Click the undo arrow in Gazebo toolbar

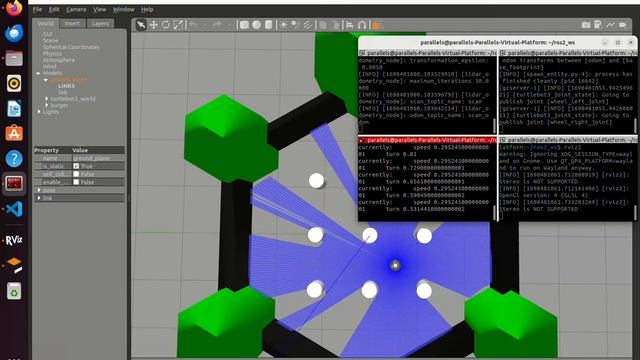193,25
